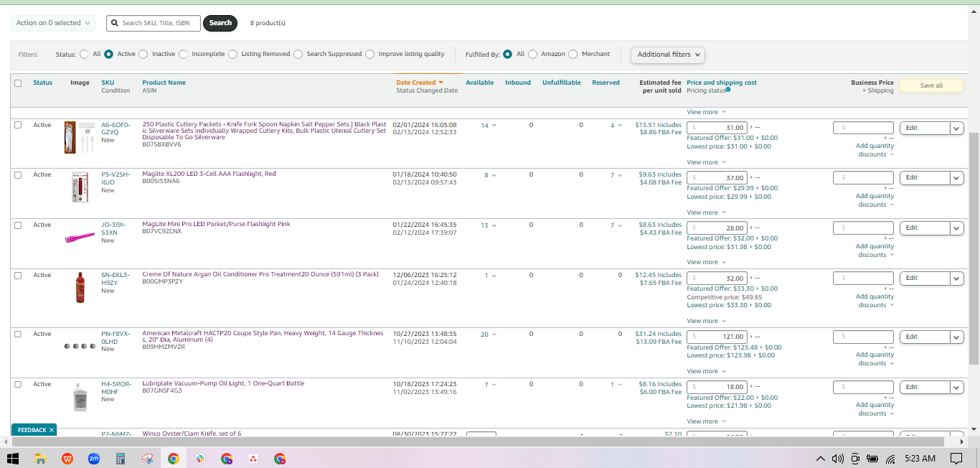980x468 pixels.
Task: Show hidden system tray icons
Action: click(821, 458)
